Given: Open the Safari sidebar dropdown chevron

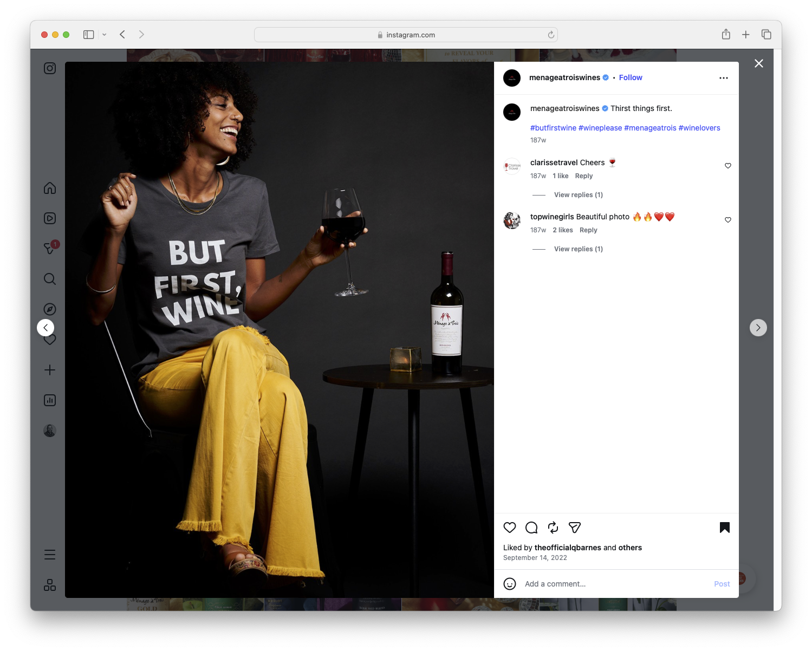Looking at the screenshot, I should point(105,34).
